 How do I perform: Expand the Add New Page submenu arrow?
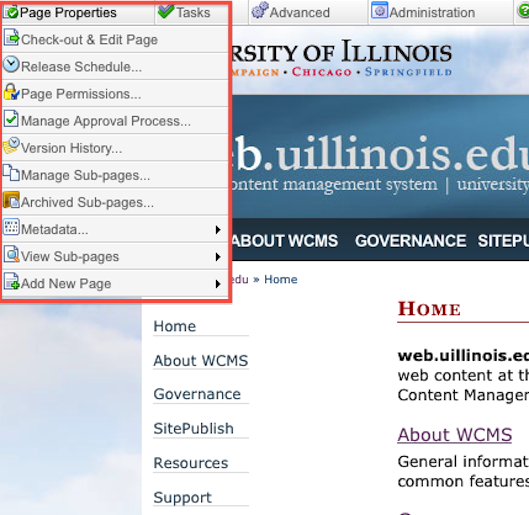click(218, 284)
